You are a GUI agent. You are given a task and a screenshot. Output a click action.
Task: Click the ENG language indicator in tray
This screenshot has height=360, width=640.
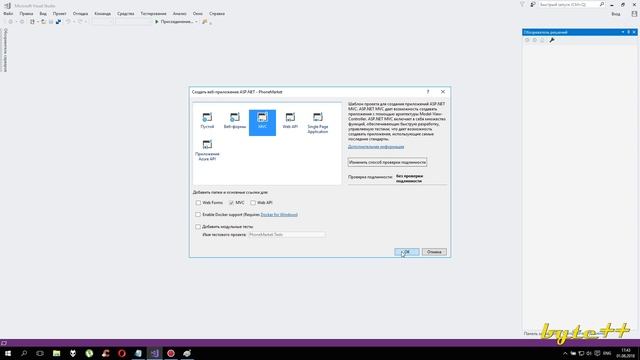point(607,353)
